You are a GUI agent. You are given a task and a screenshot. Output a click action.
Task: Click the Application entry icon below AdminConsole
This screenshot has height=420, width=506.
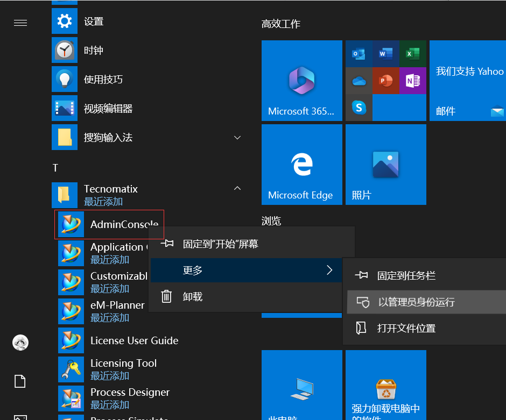[x=71, y=253]
